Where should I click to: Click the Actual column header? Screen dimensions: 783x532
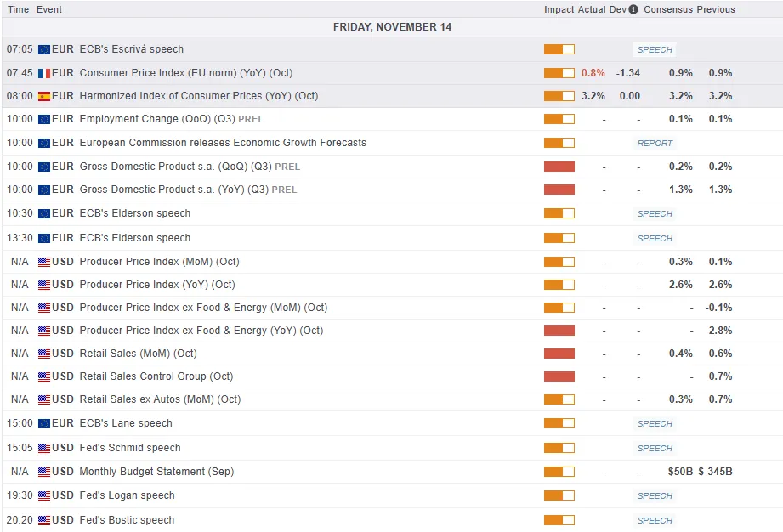[592, 9]
